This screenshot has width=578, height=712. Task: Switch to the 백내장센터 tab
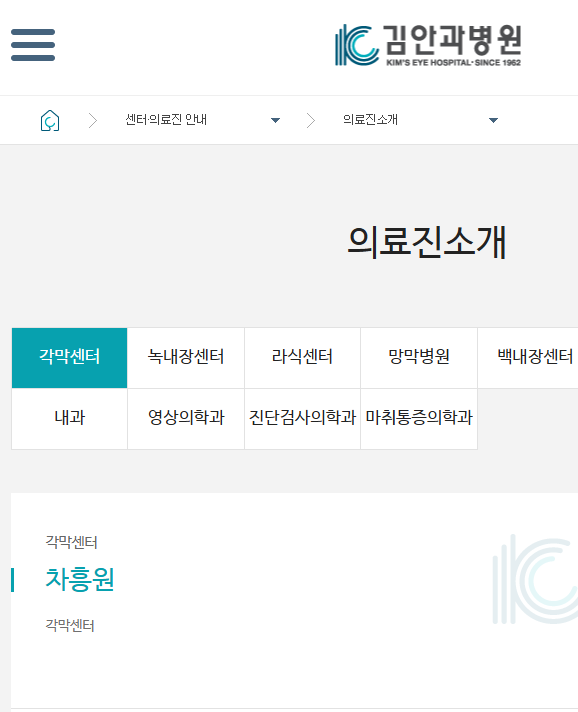point(528,358)
